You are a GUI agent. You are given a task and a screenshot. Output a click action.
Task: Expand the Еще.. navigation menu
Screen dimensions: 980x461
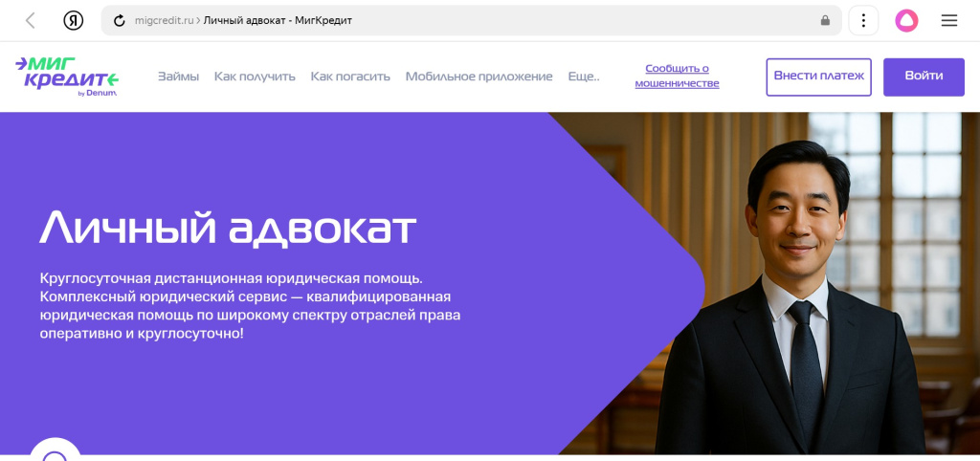coord(583,77)
